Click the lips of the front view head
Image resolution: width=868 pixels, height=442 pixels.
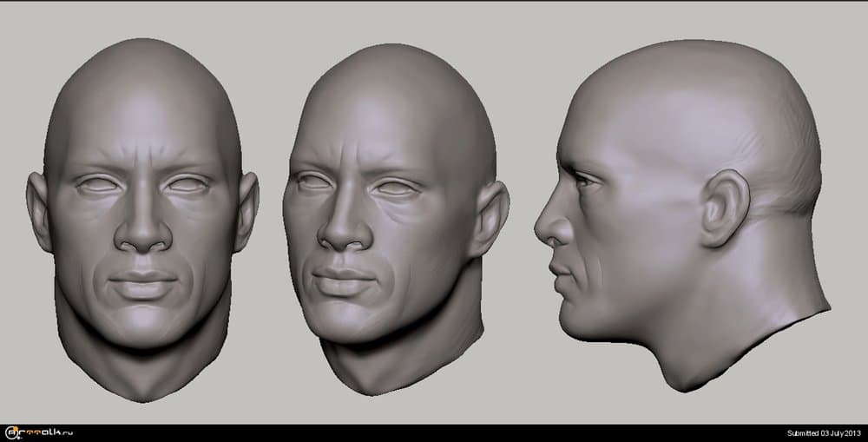tap(142, 284)
